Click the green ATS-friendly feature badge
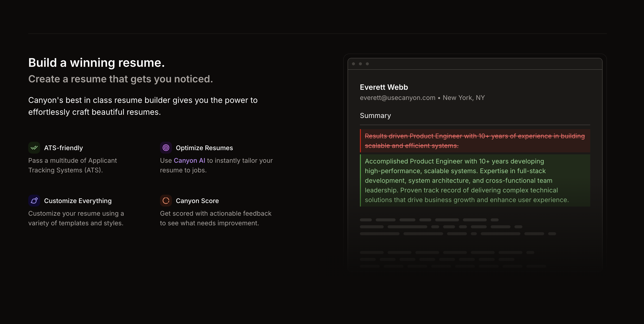This screenshot has width=644, height=324. 34,147
